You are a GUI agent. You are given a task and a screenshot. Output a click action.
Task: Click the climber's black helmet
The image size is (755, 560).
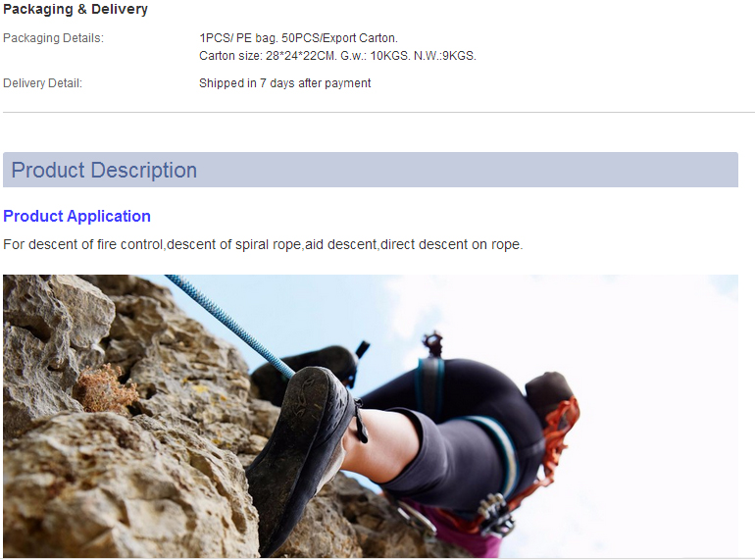(x=548, y=397)
